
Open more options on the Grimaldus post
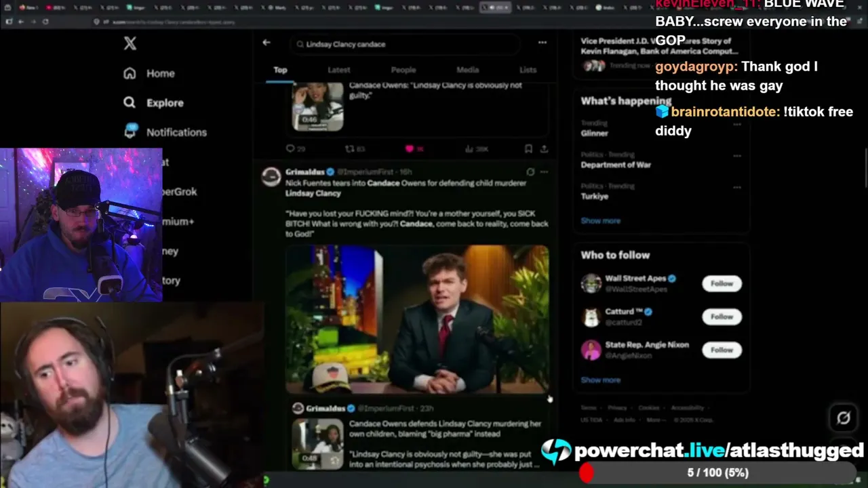click(544, 172)
